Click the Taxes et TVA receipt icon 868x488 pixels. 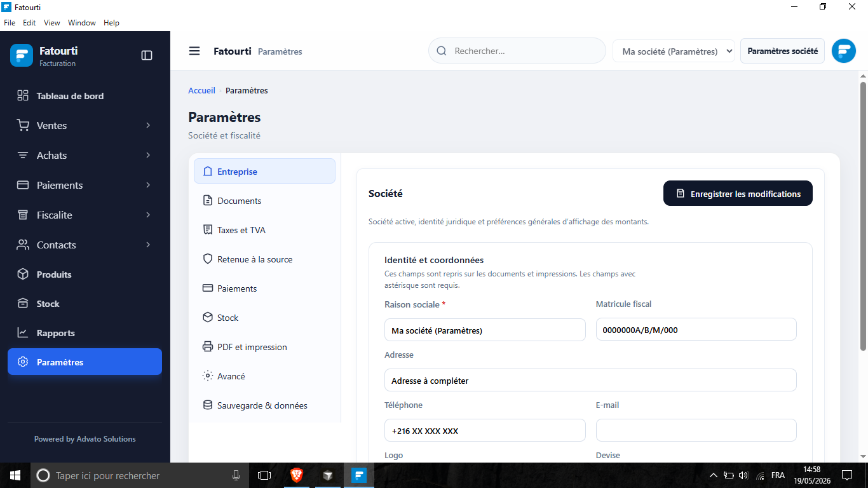pos(207,230)
